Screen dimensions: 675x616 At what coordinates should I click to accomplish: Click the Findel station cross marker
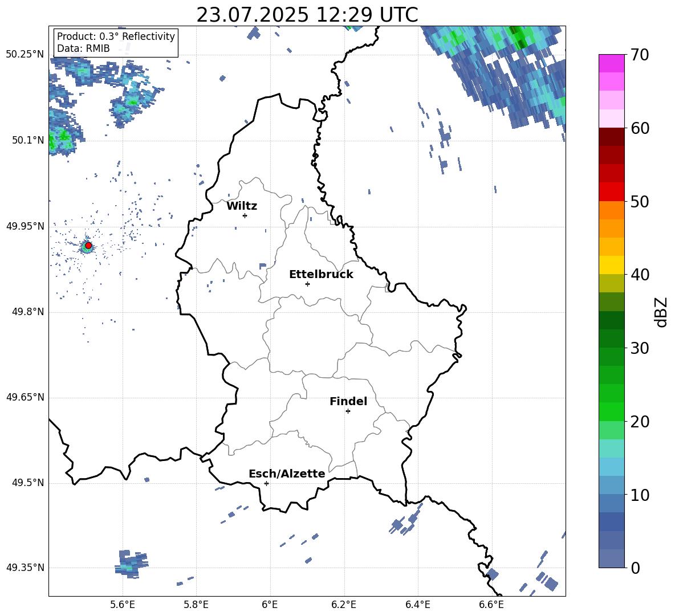tap(348, 411)
